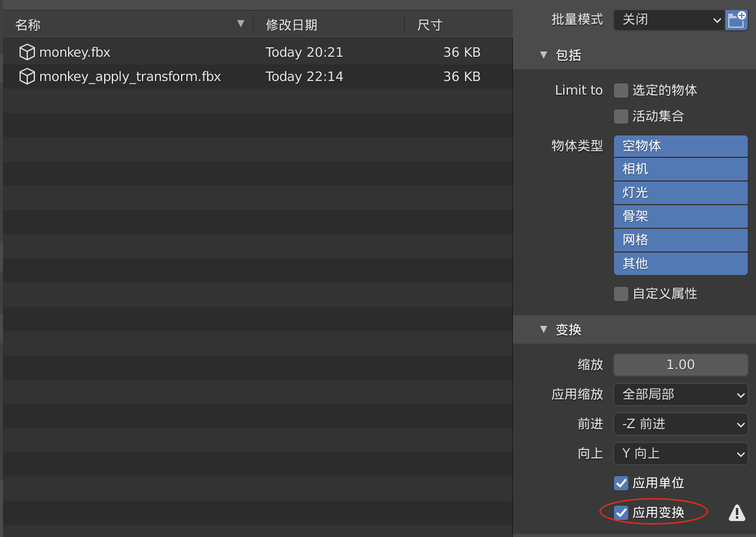Click the 缩放 value field
The width and height of the screenshot is (756, 537).
click(680, 365)
